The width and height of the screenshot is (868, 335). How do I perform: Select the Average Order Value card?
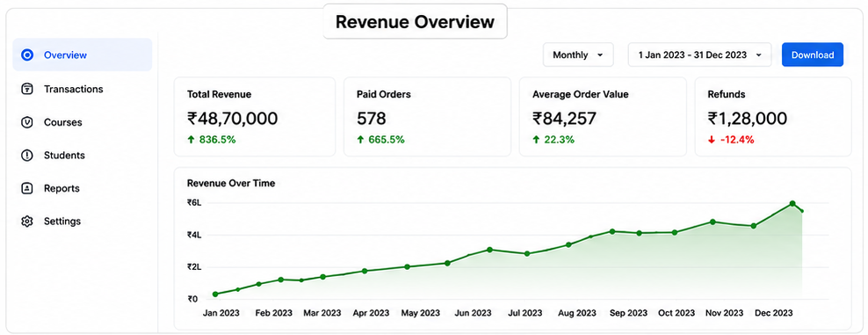tap(603, 117)
